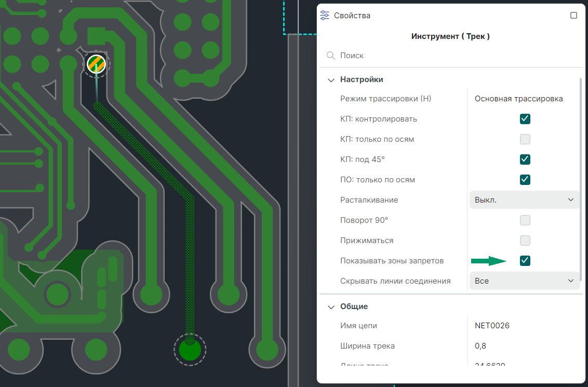Click the striped orange-green via at track start
Screen dimensions: 588x387
[96, 63]
